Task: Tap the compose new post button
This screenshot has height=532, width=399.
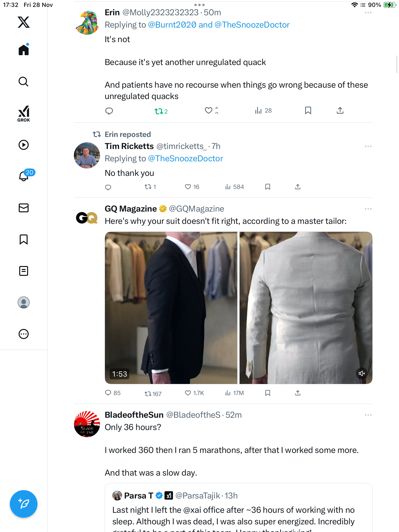Action: tap(24, 504)
